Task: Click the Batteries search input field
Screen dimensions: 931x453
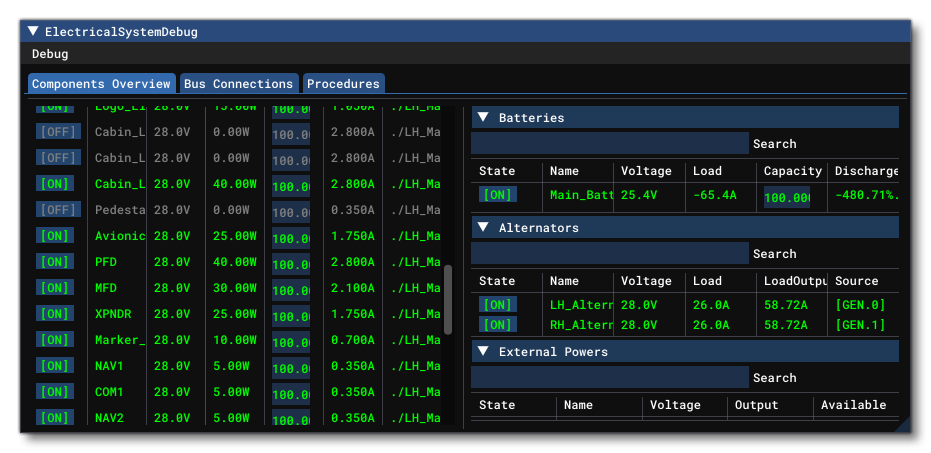Action: click(x=609, y=144)
